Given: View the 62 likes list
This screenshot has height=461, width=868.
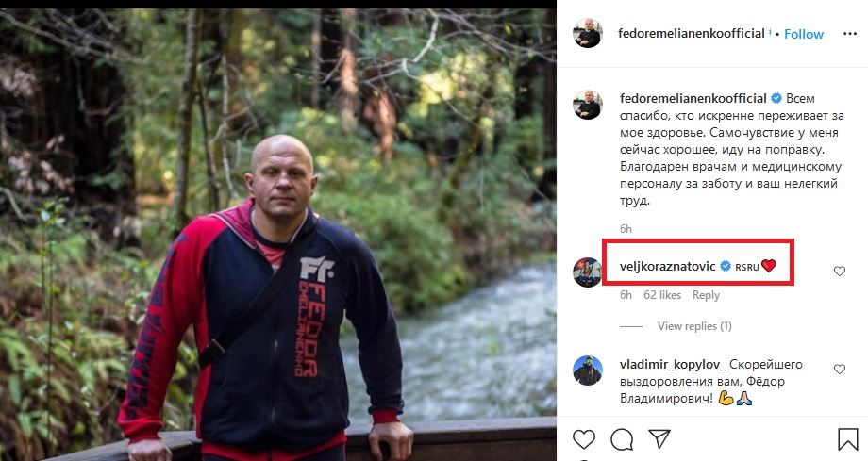Looking at the screenshot, I should click(x=662, y=295).
